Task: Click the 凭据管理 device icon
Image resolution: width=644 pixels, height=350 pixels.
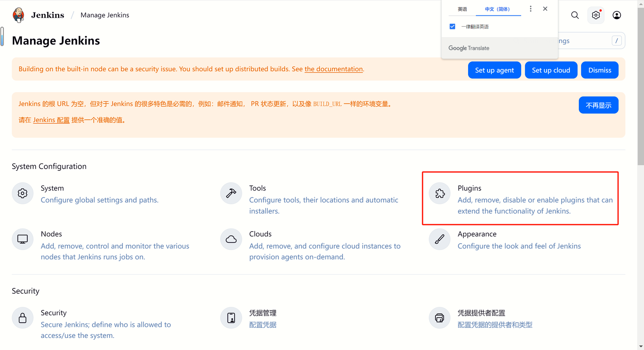Action: coord(231,318)
